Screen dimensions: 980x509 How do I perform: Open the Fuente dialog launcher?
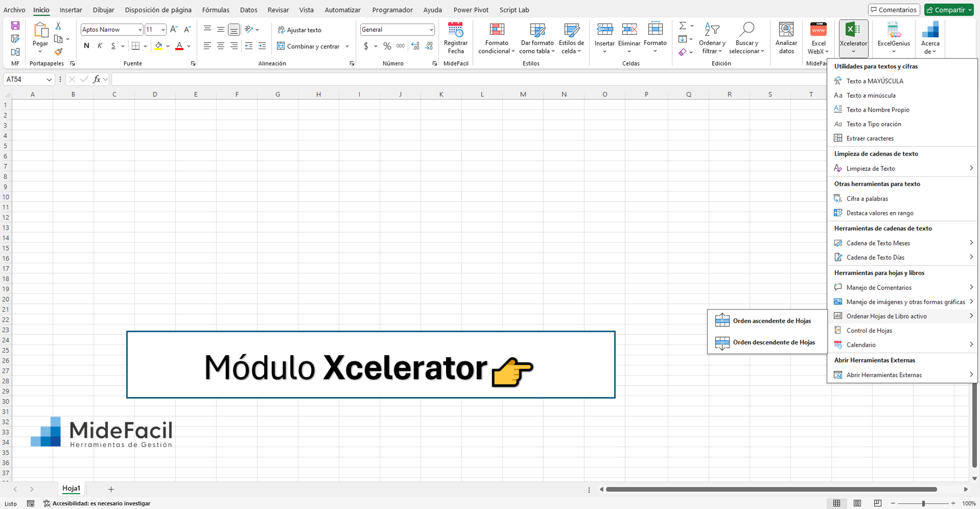[193, 64]
